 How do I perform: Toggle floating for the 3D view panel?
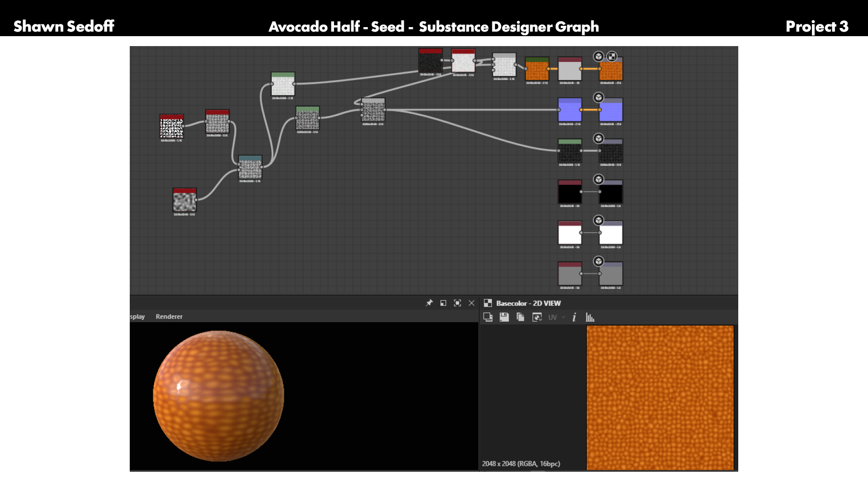[x=443, y=303]
